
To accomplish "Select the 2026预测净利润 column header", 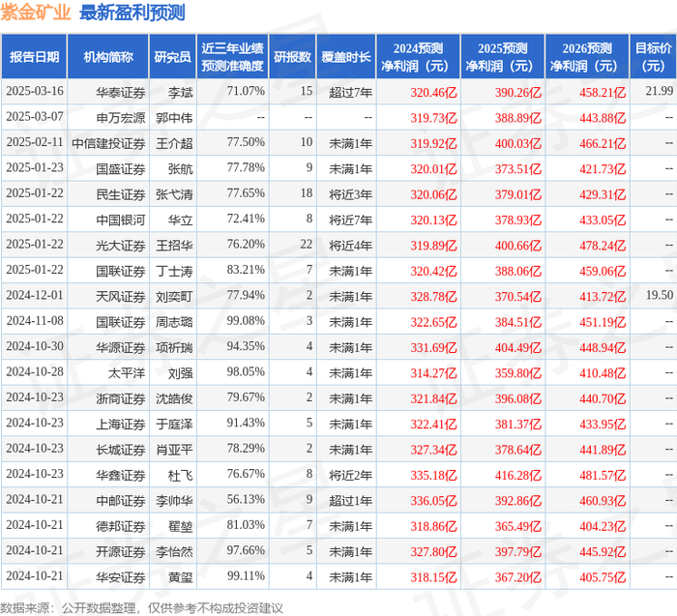I will click(587, 57).
